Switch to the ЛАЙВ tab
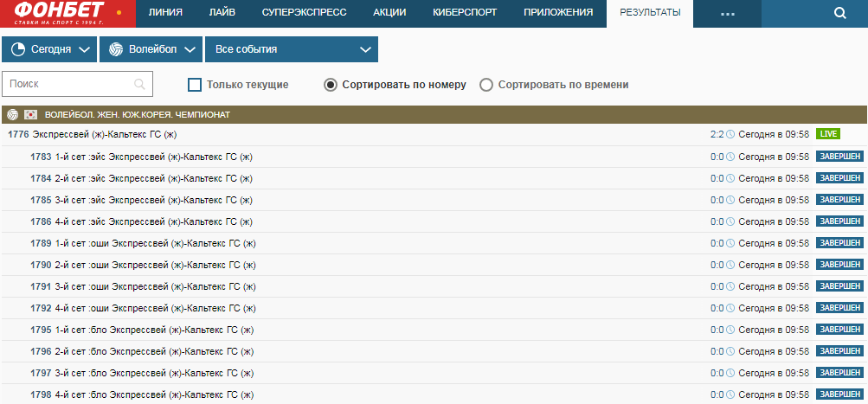The height and width of the screenshot is (404, 868). [x=222, y=13]
